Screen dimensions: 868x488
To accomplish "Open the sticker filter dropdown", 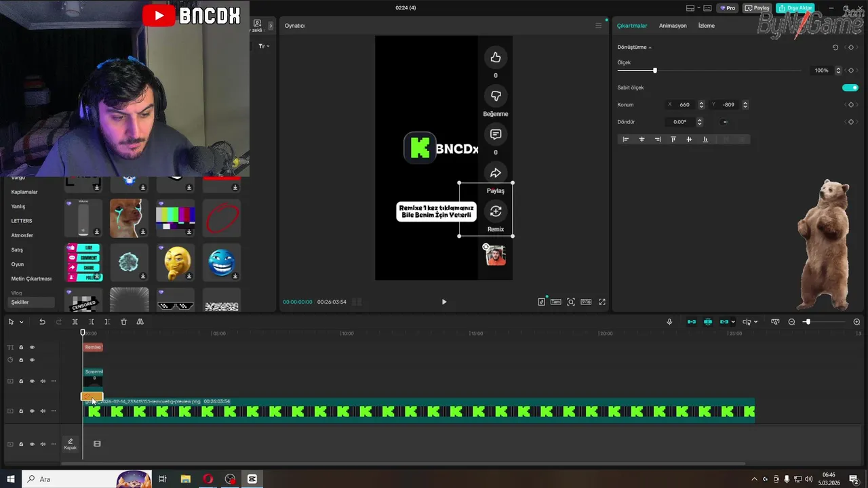I will coord(264,46).
